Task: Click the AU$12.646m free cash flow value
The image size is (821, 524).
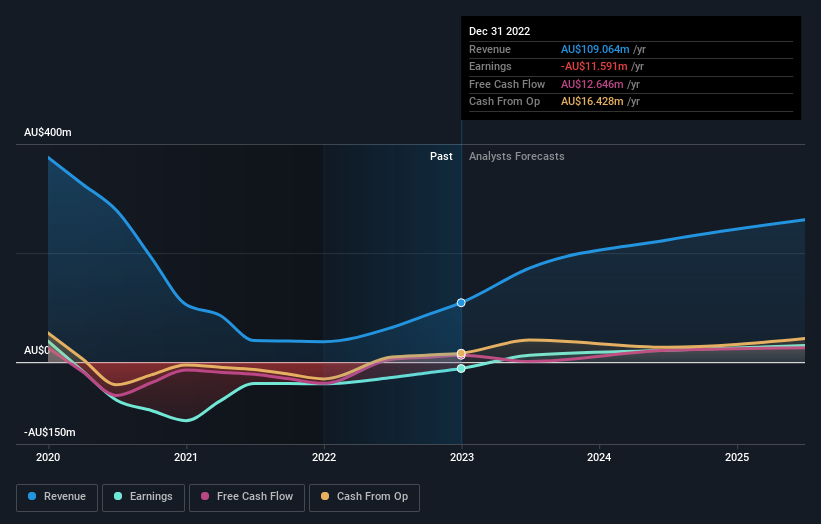Action: coord(592,84)
